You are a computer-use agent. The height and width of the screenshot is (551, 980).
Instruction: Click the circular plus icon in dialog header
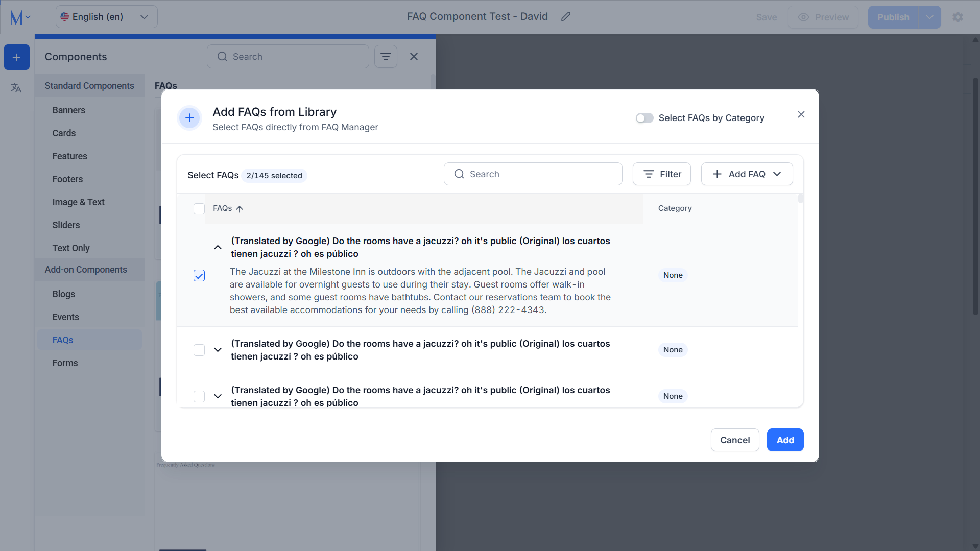189,118
